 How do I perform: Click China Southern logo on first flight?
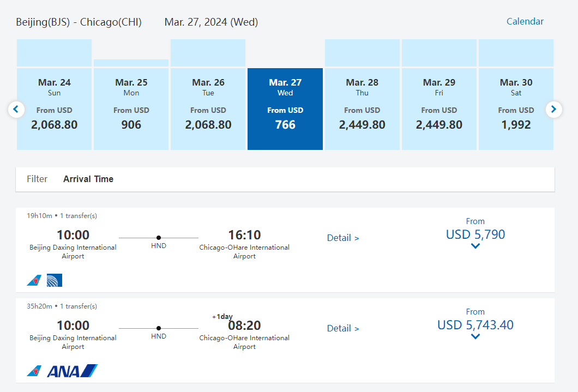point(34,280)
